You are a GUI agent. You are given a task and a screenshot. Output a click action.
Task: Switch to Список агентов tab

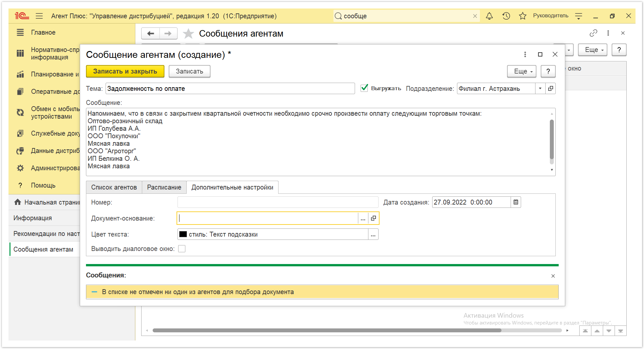114,187
